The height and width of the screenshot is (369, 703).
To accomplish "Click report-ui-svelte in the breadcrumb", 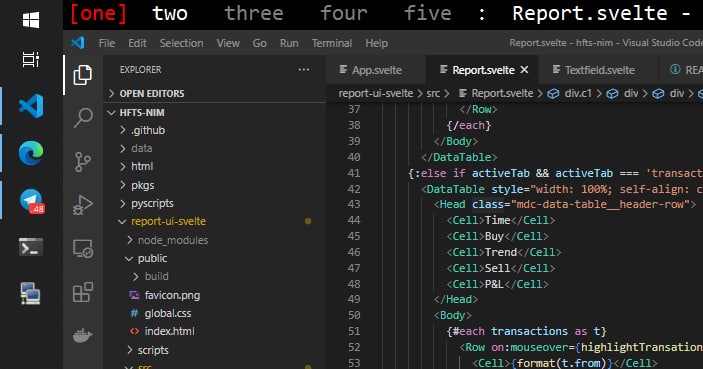I will (x=376, y=93).
